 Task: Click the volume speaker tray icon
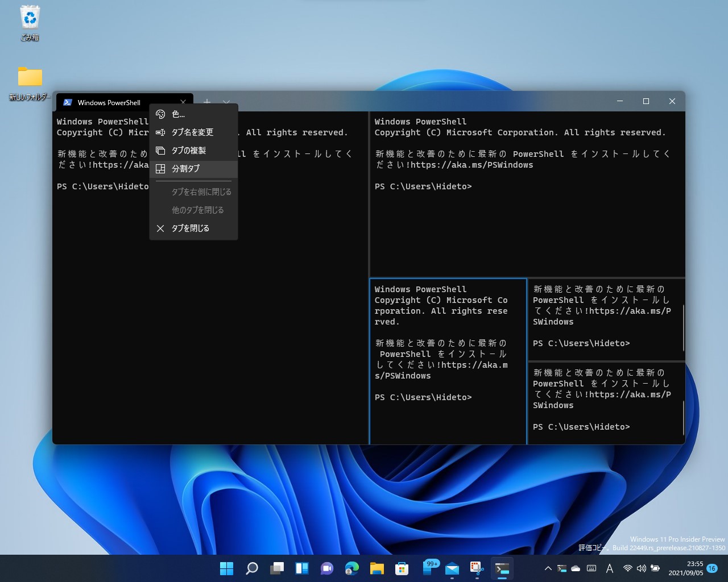[642, 568]
